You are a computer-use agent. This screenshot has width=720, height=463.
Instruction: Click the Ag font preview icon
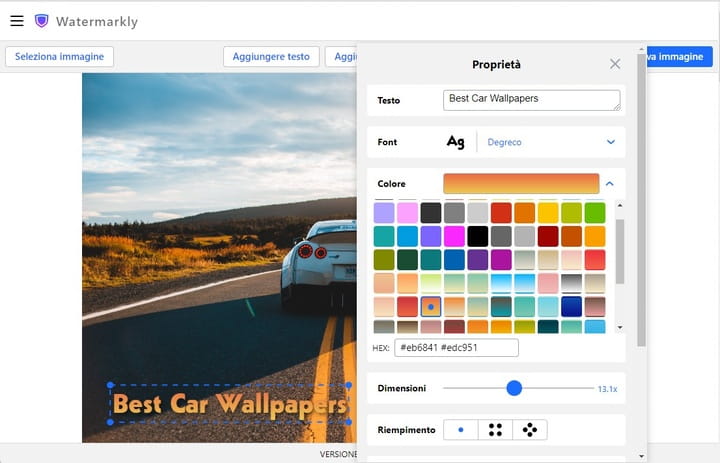456,142
